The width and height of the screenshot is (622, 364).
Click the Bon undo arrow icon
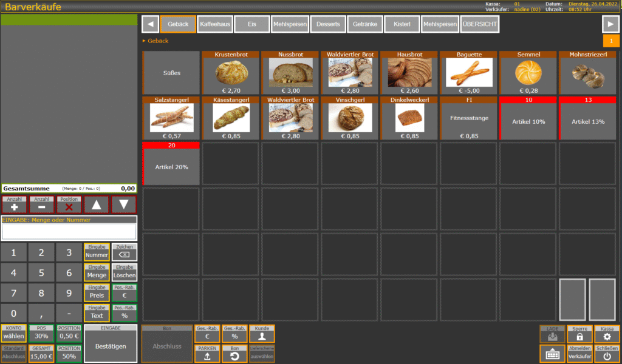[234, 354]
